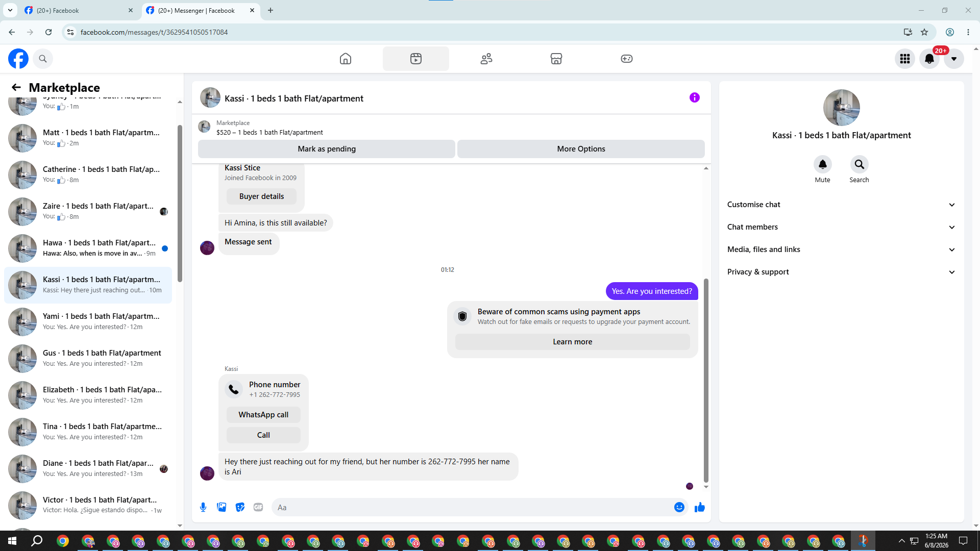Choose a GIF
The image size is (980, 551).
coord(258,507)
